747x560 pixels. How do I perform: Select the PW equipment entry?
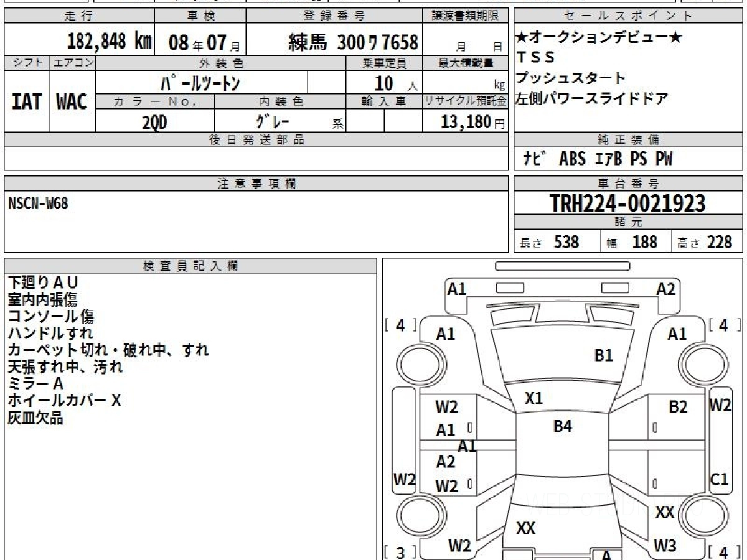click(664, 159)
